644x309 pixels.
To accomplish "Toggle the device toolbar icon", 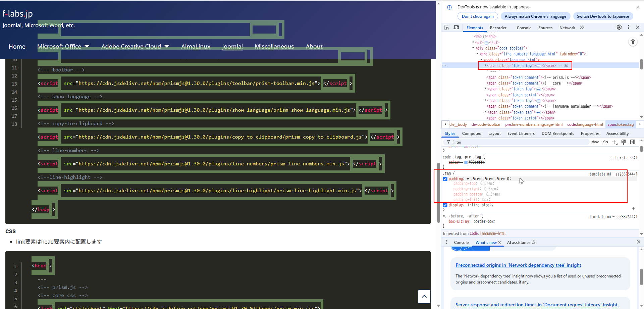I will [456, 27].
